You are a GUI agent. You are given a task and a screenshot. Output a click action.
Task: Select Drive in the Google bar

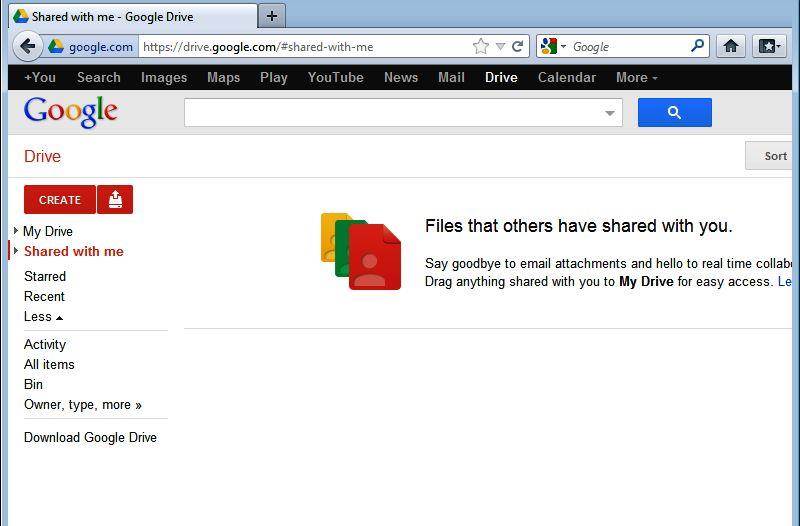pos(501,78)
